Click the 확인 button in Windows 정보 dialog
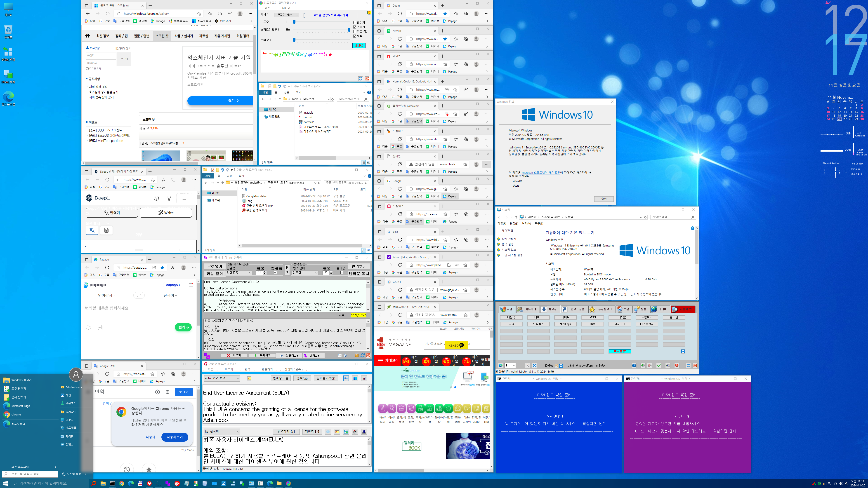The image size is (868, 488). 604,199
